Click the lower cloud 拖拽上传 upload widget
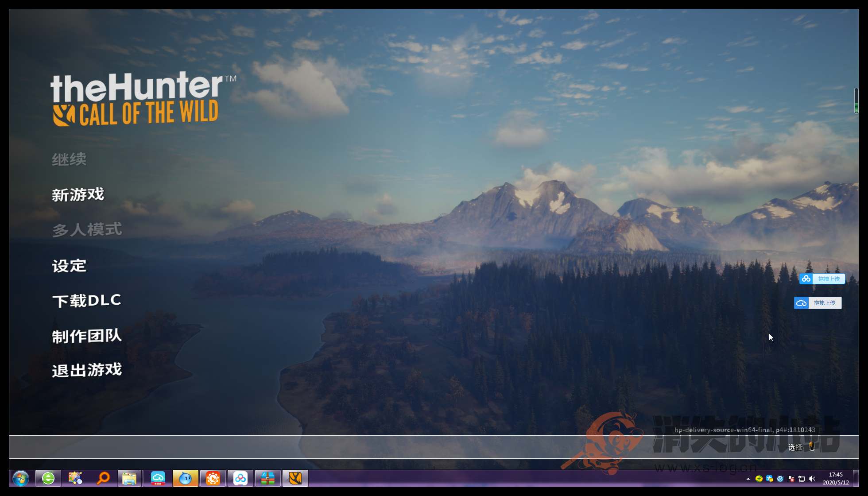Viewport: 868px width, 496px height. tap(818, 303)
